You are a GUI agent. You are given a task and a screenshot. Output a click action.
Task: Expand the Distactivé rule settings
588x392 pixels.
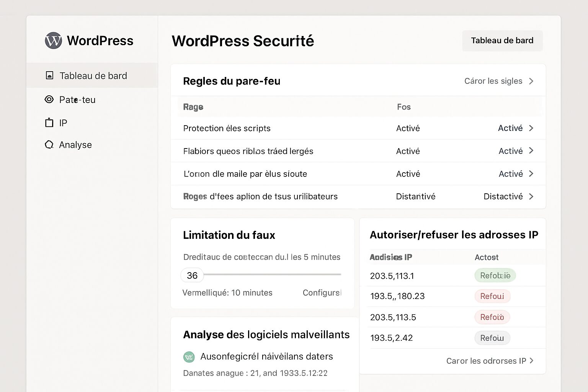[x=531, y=196]
